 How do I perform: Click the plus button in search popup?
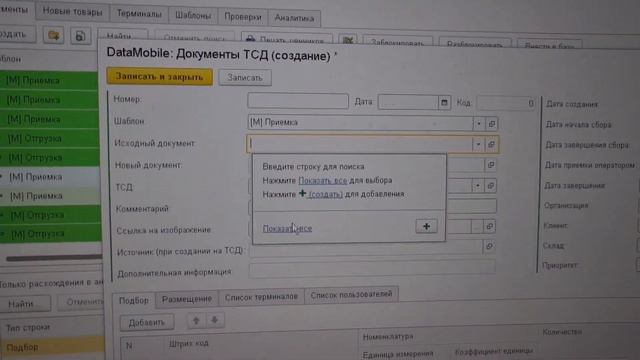pyautogui.click(x=426, y=226)
